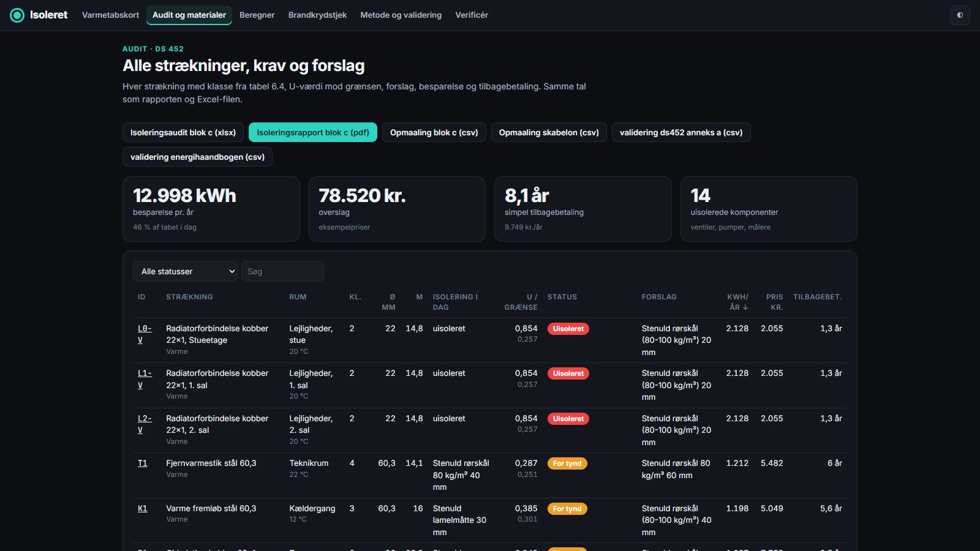Go to the Brandkrydstjek tab
Image resolution: width=980 pixels, height=551 pixels.
pos(317,15)
